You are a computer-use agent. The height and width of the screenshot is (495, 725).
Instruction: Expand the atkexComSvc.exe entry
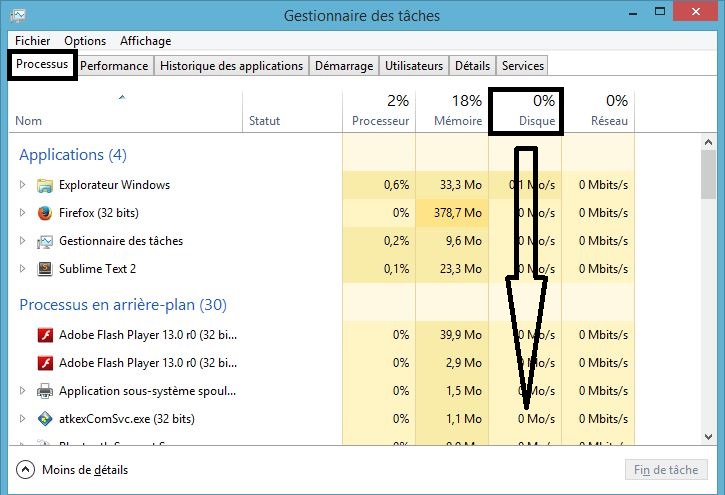(22, 419)
